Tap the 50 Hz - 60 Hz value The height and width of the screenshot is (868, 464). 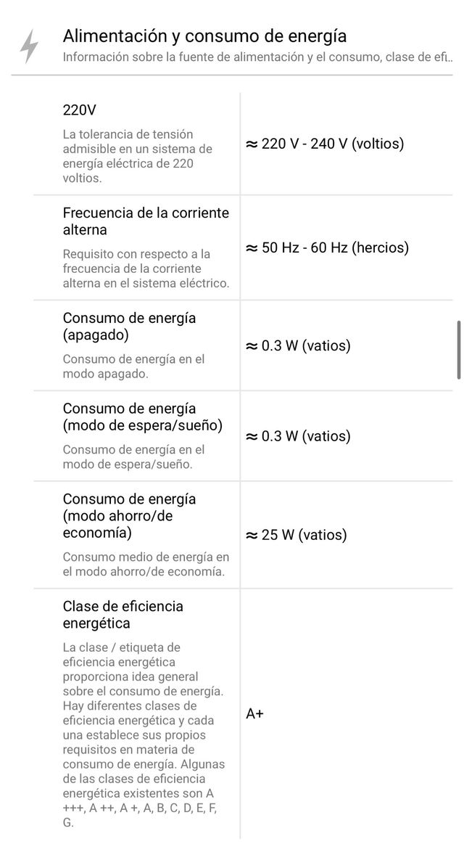pos(327,247)
